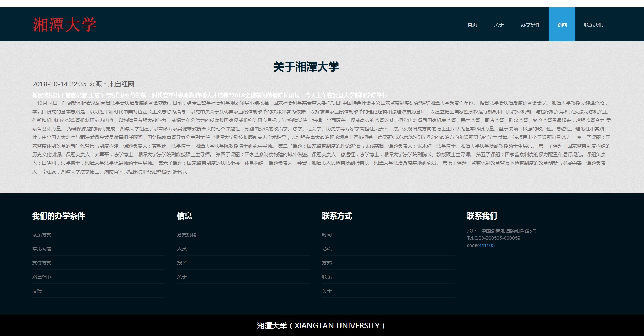Go to 首页 in the top navigation
Screen dimensions: 644x336
(x=472, y=25)
